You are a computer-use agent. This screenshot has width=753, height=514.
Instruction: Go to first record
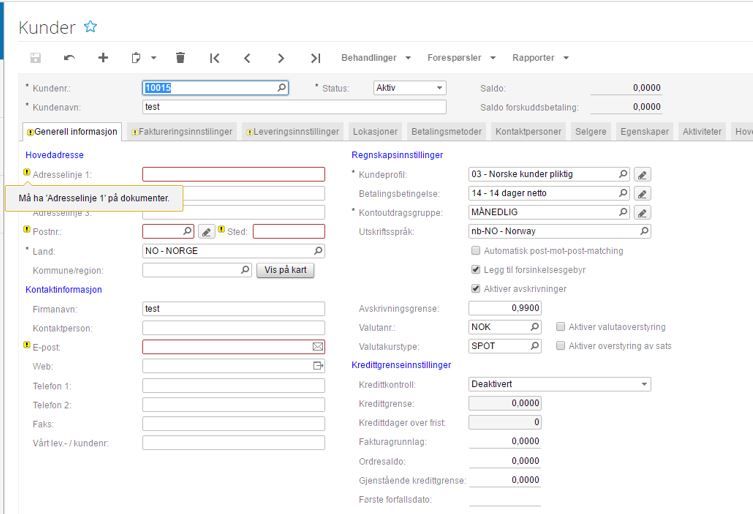(x=214, y=58)
